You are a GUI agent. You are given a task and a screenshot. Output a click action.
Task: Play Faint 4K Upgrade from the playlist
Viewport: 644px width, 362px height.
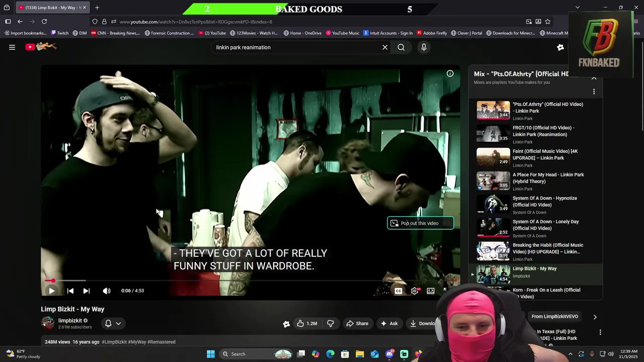click(x=536, y=158)
